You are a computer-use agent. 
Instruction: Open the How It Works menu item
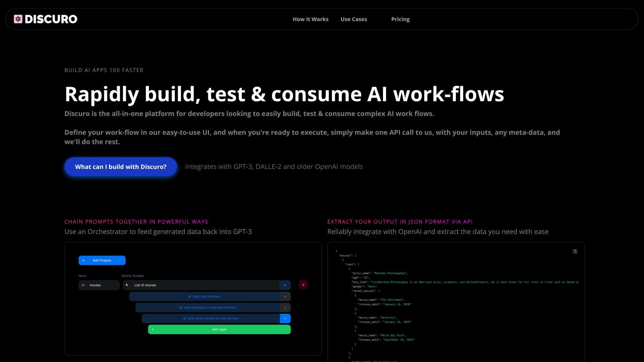click(x=311, y=19)
